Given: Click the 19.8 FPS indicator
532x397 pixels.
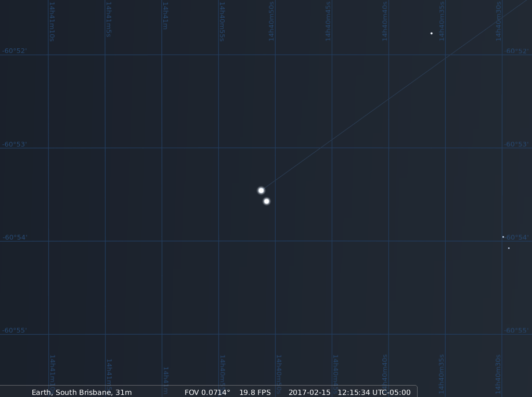Looking at the screenshot, I should click(255, 392).
